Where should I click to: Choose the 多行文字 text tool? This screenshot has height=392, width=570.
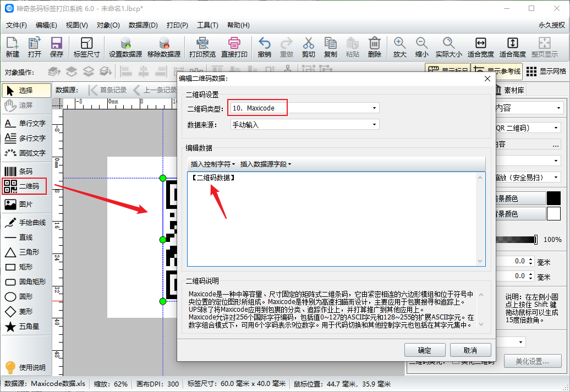click(25, 139)
